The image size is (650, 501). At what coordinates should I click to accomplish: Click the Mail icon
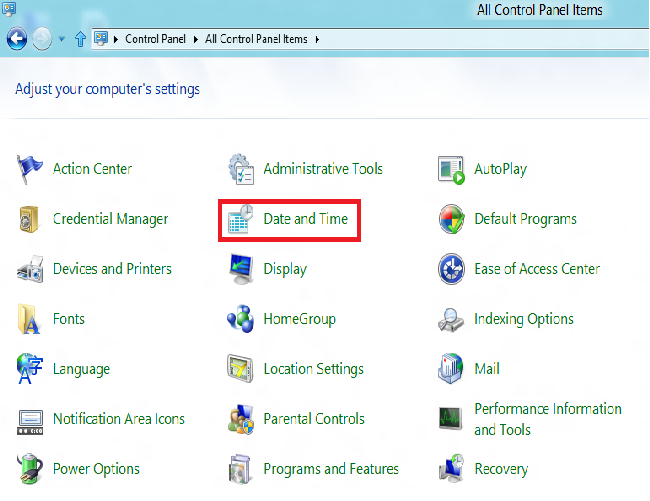pos(451,368)
